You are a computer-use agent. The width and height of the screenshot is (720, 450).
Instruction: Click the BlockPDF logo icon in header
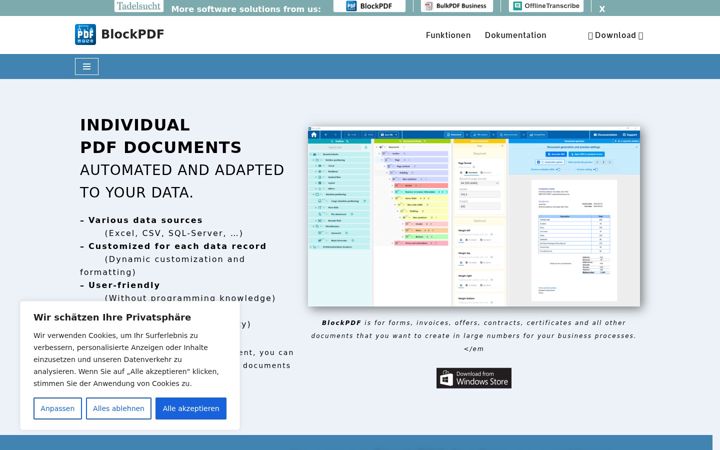(85, 34)
